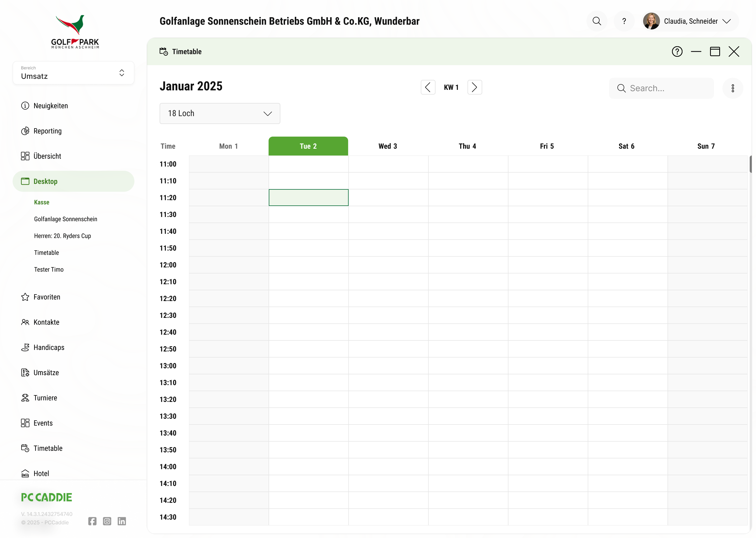Expand the 18 Loch course dropdown
This screenshot has height=538, width=756.
(x=220, y=114)
